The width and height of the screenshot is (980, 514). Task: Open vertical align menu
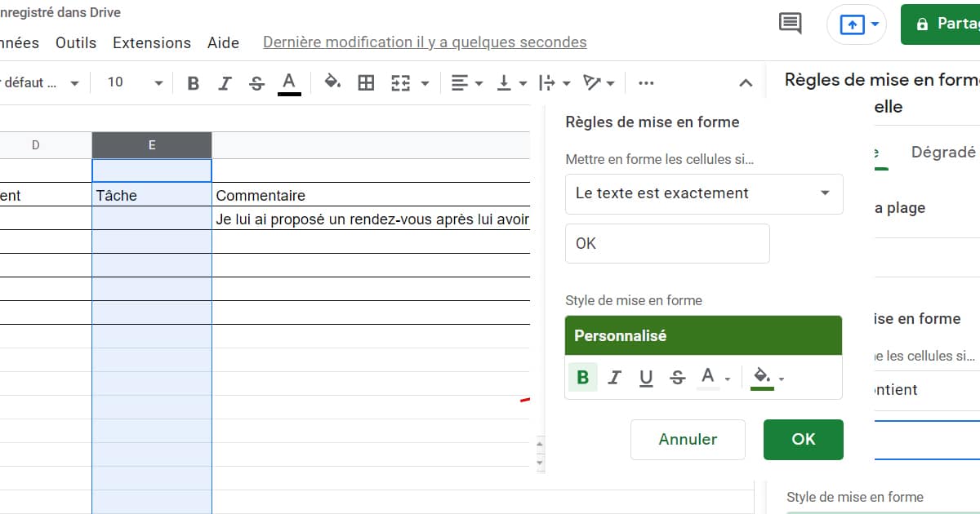coord(512,83)
